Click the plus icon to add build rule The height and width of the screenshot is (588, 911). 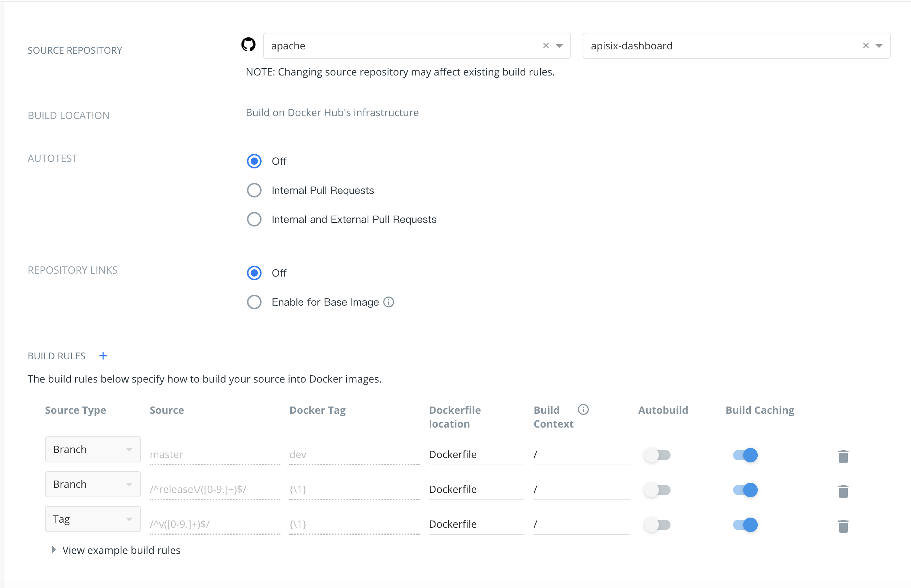tap(103, 356)
